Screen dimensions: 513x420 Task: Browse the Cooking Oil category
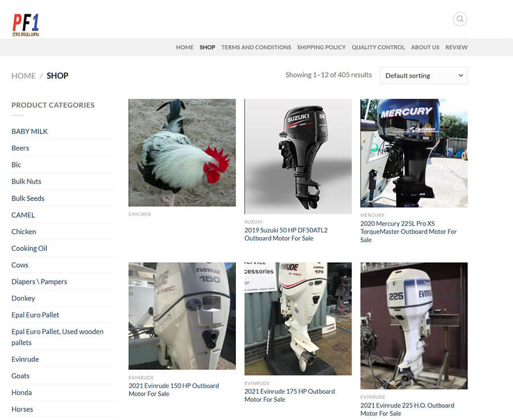pos(29,248)
